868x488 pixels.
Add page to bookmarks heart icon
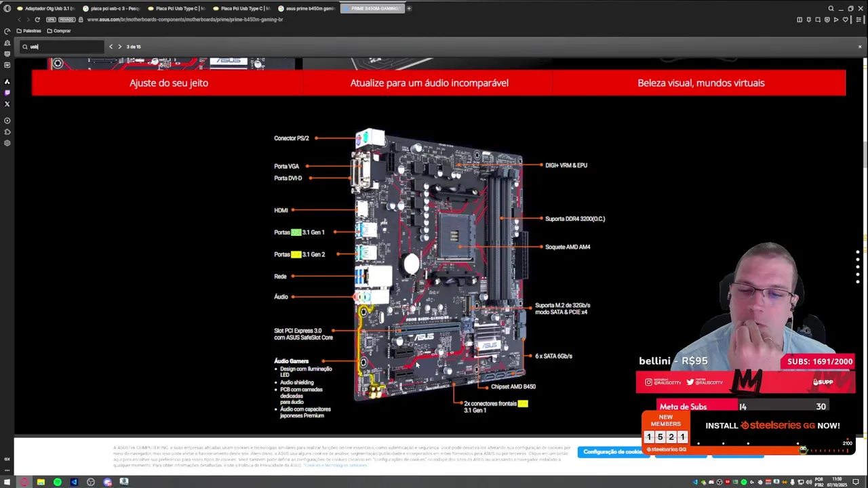click(845, 20)
